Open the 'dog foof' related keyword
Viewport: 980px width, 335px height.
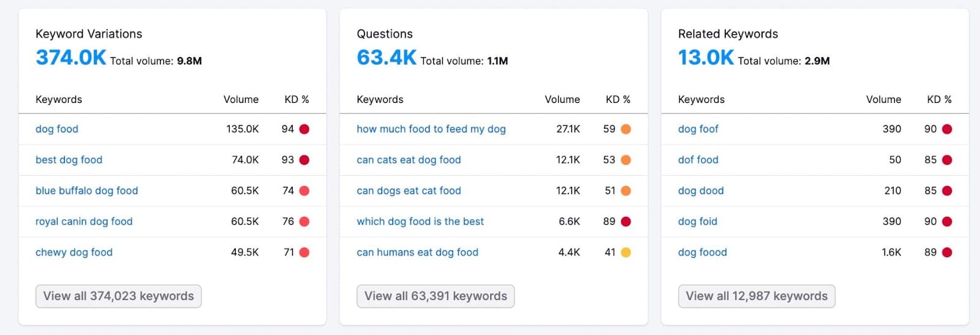coord(698,129)
